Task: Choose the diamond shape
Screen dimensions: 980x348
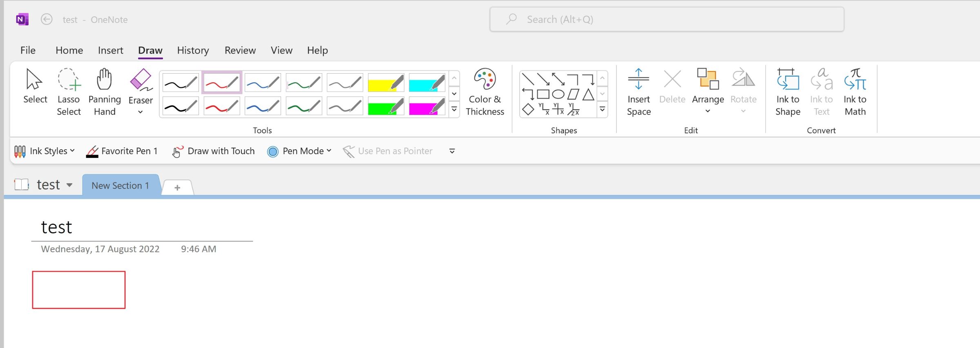Action: 528,109
